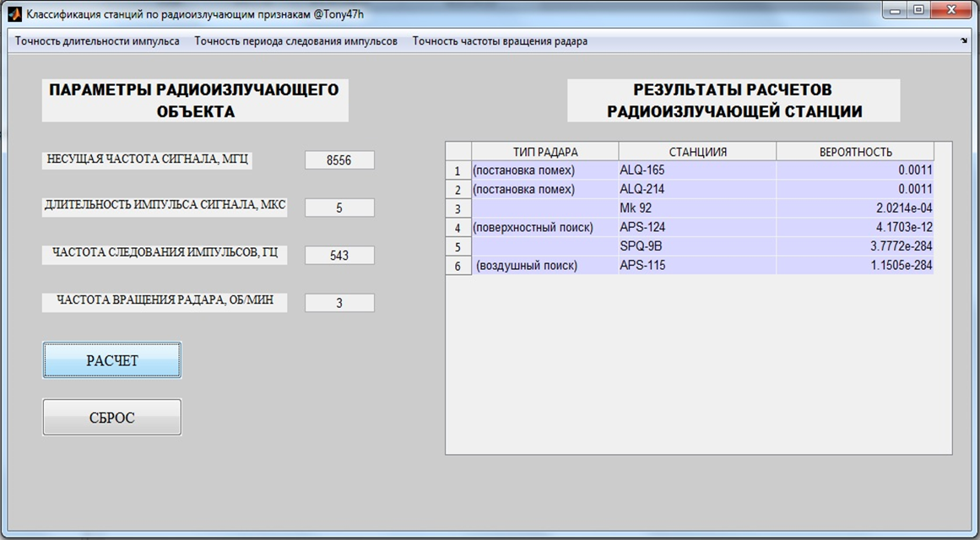Select row header 3 in results table

tap(458, 208)
